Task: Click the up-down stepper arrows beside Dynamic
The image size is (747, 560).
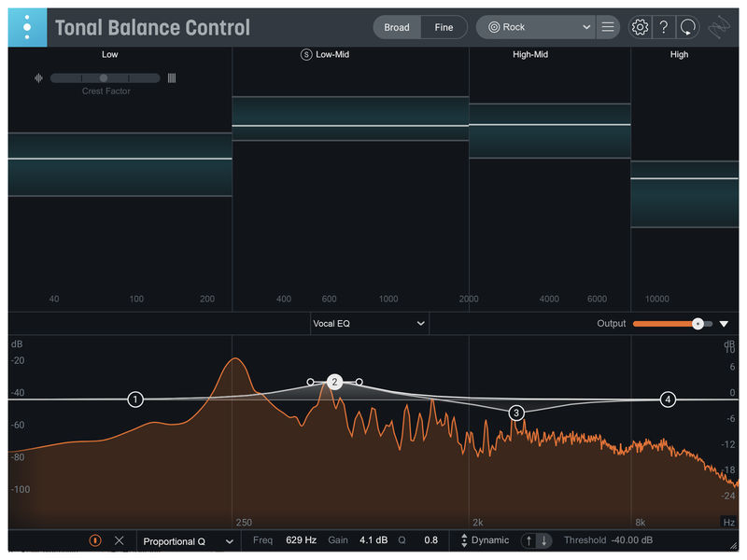Action: [464, 540]
